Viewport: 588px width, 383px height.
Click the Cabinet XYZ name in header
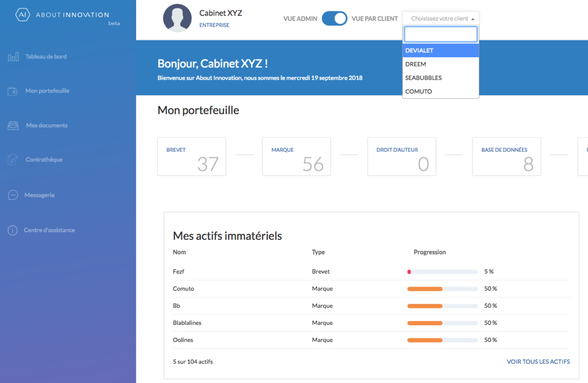[220, 13]
